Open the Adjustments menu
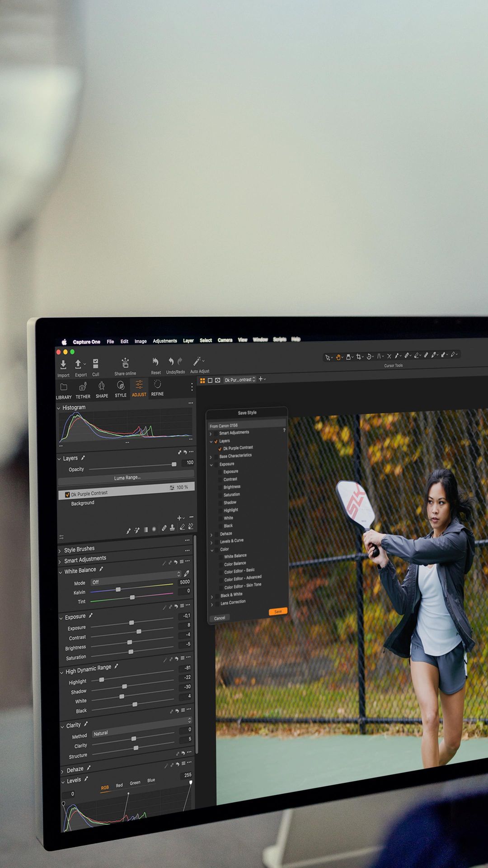This screenshot has width=488, height=868. coord(164,341)
